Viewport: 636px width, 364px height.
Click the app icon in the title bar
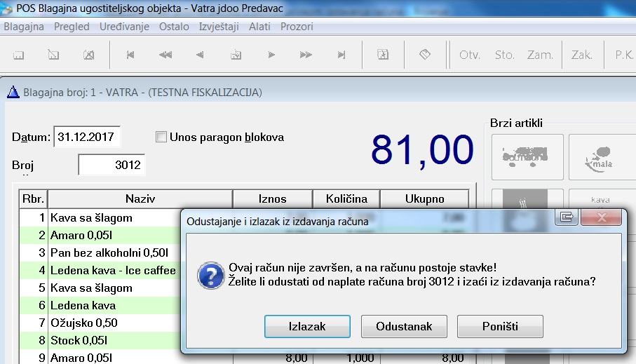click(6, 8)
